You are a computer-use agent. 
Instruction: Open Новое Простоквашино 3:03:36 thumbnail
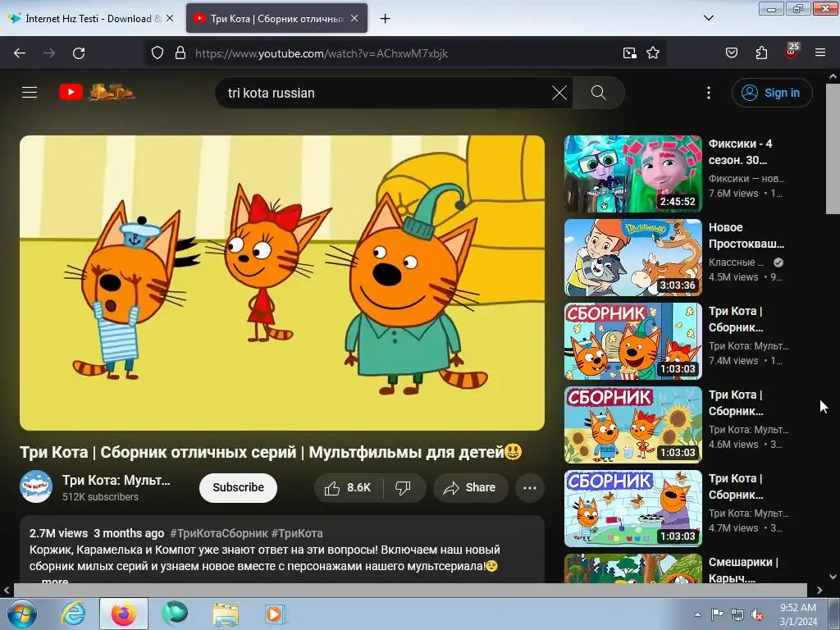point(633,258)
